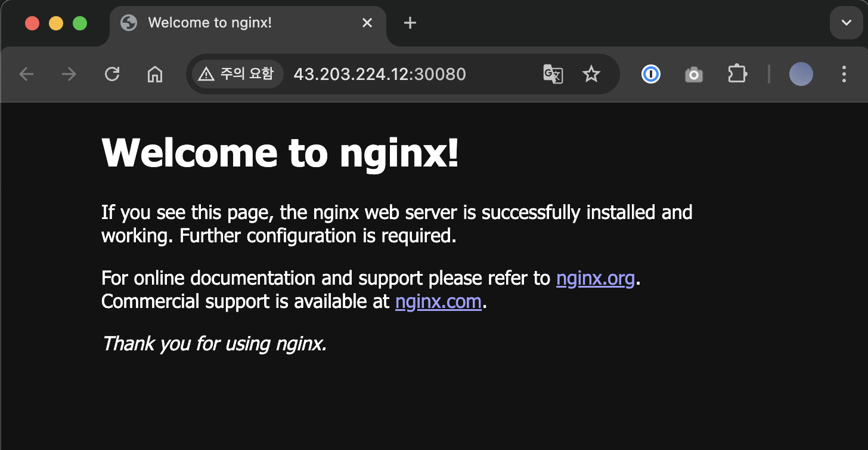868x450 pixels.
Task: Click the globe favicon on the nginx tab
Action: [128, 23]
